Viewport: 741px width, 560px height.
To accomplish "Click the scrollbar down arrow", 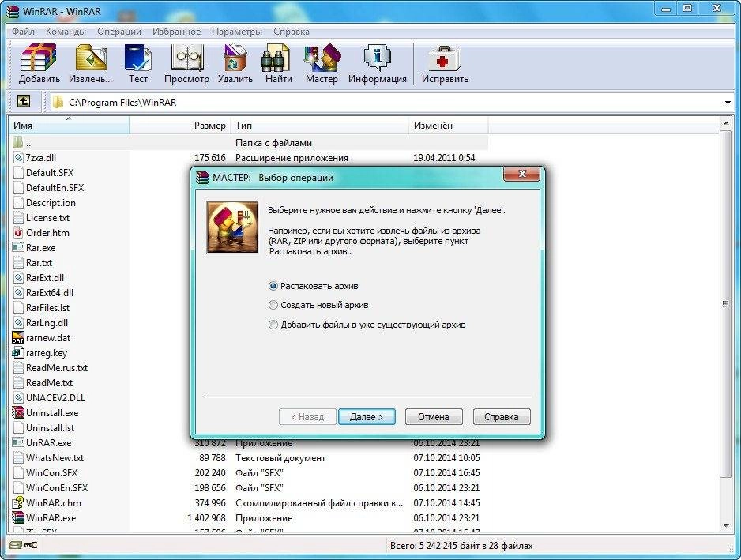I will 726,525.
